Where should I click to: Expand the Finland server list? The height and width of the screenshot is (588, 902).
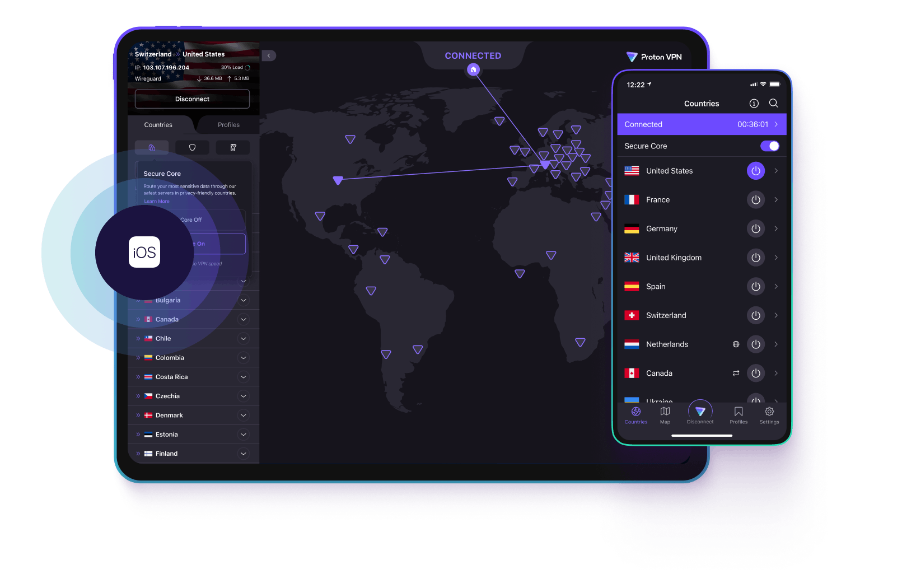tap(244, 454)
